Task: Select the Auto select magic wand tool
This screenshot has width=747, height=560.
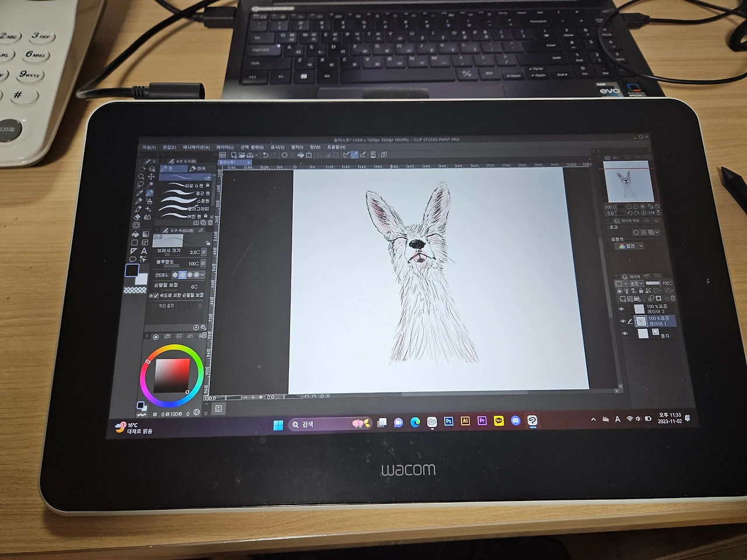Action: tap(149, 185)
